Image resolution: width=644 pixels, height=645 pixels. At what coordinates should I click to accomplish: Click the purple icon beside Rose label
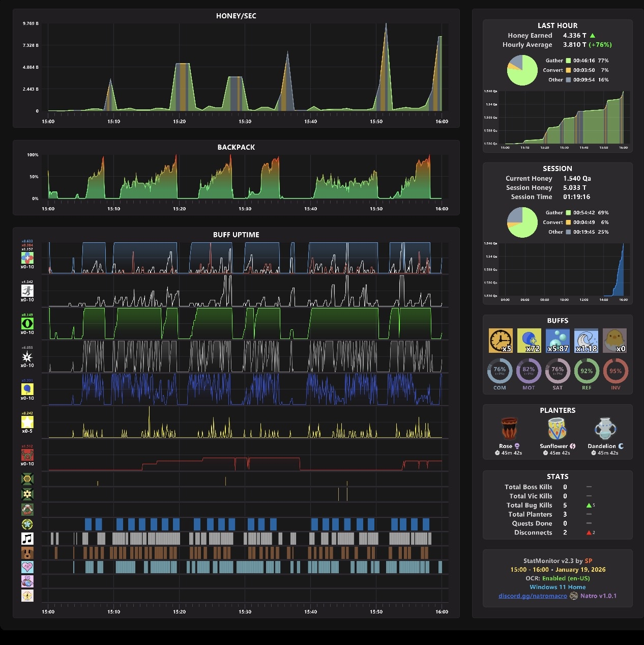click(517, 446)
